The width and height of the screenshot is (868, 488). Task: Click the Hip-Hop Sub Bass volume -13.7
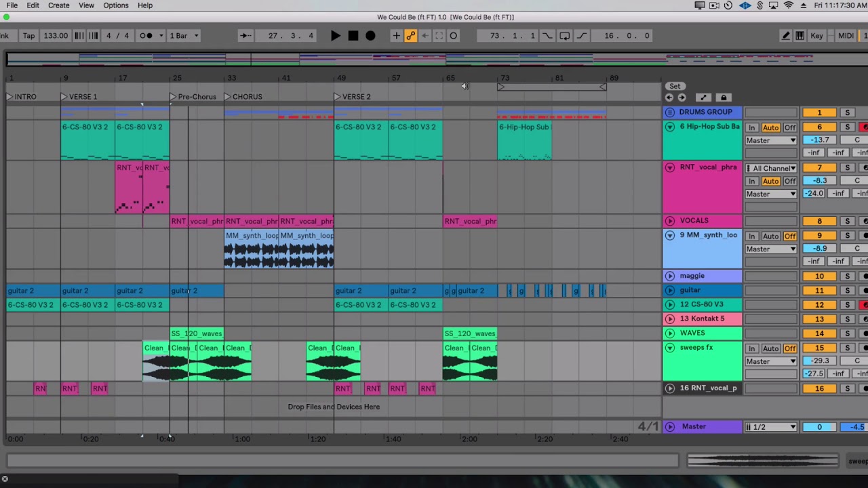[819, 140]
